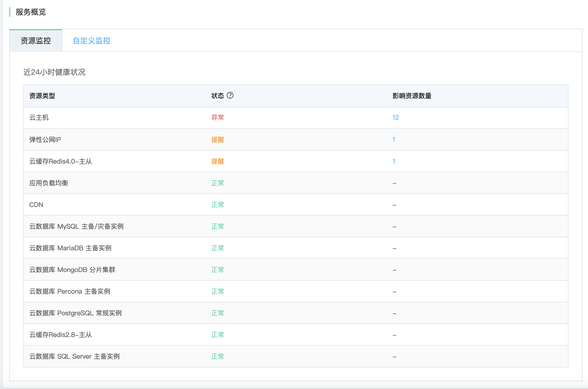Click the 云数据库 MariaDB 主备实例 label
Viewport: 588px width, 389px height.
pyautogui.click(x=70, y=248)
